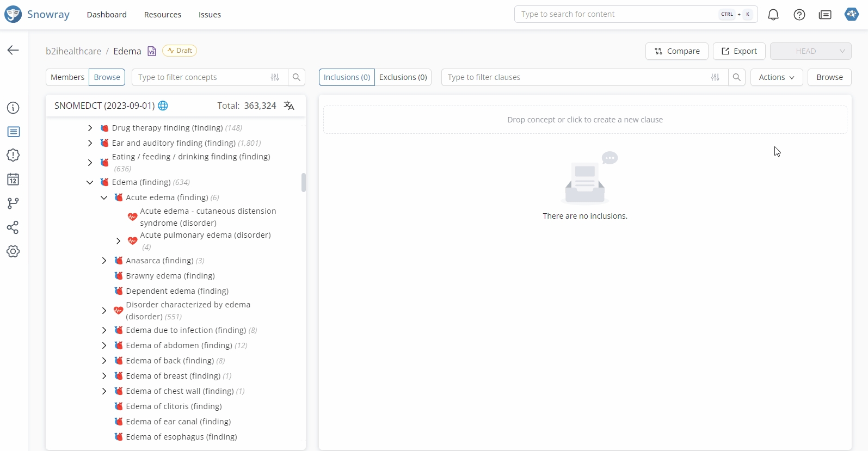Open the Actions dropdown
This screenshot has width=868, height=451.
[776, 77]
